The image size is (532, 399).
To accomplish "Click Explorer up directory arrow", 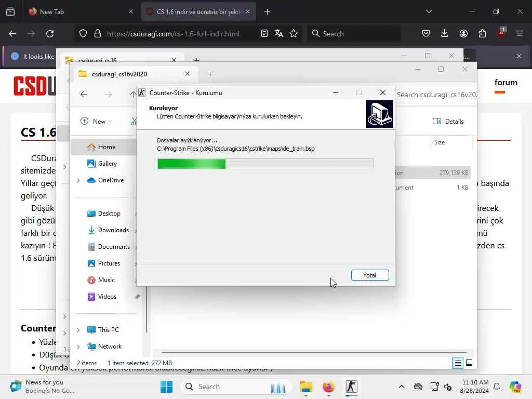I will (x=132, y=95).
